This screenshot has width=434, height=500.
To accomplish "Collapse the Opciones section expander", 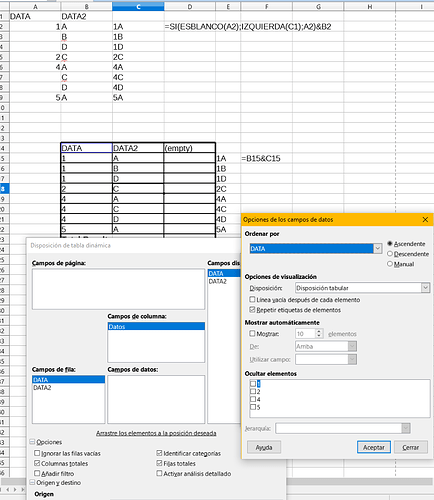I will pyautogui.click(x=32, y=442).
